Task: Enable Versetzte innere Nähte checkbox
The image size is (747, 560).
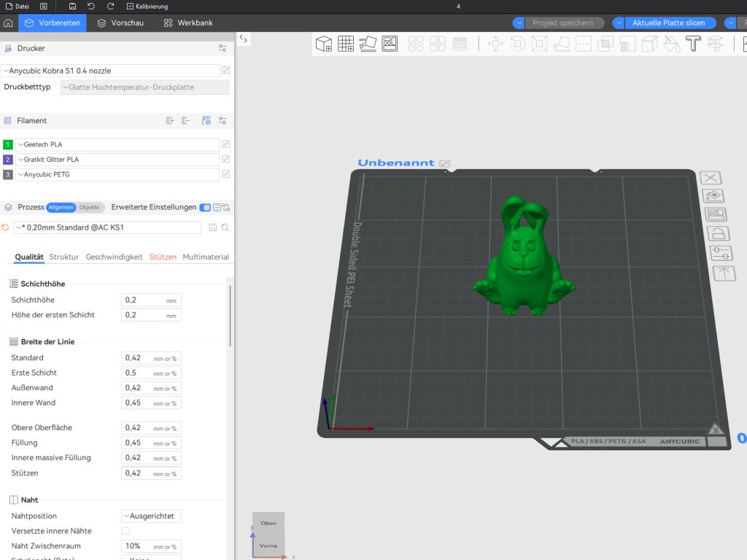Action: 125,531
